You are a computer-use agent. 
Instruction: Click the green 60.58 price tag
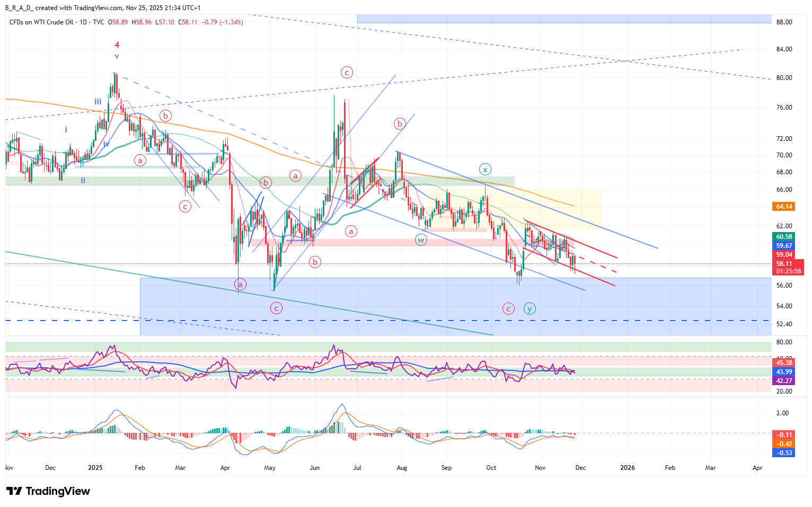pyautogui.click(x=784, y=237)
